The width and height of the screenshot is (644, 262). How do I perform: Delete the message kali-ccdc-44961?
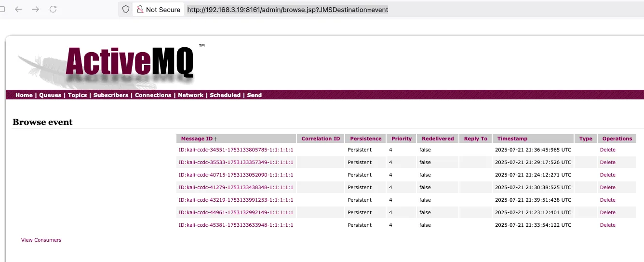[x=607, y=212]
